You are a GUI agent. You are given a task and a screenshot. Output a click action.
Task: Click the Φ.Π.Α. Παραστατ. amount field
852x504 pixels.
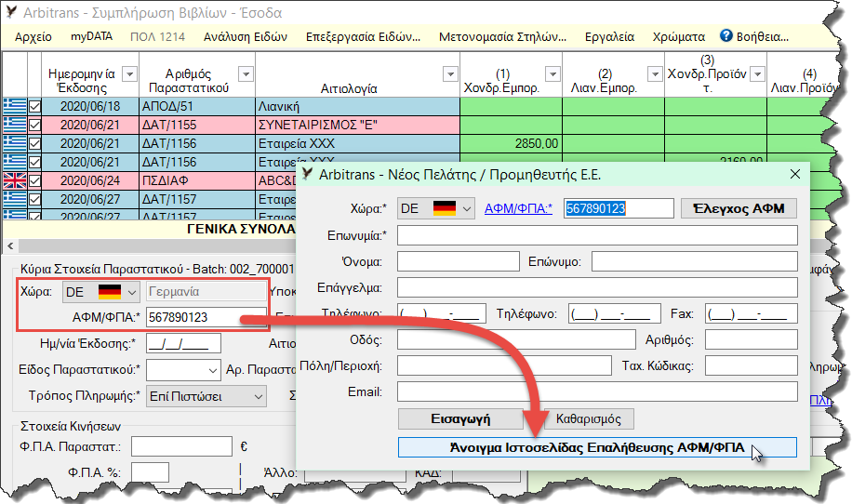(181, 447)
